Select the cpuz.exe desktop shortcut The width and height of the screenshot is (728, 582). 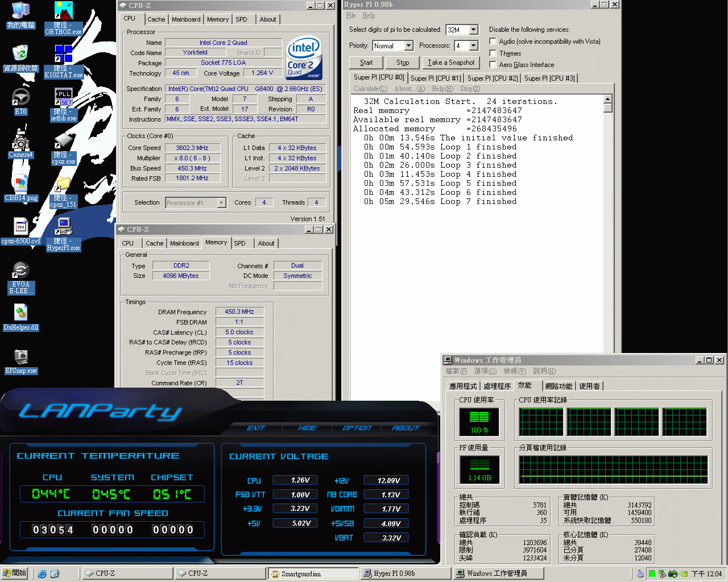click(x=63, y=148)
